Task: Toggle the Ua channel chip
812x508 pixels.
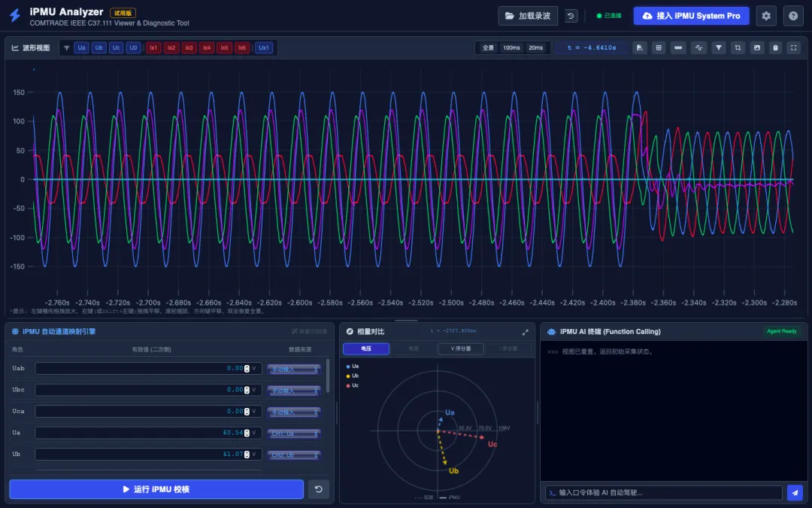Action: pyautogui.click(x=81, y=47)
